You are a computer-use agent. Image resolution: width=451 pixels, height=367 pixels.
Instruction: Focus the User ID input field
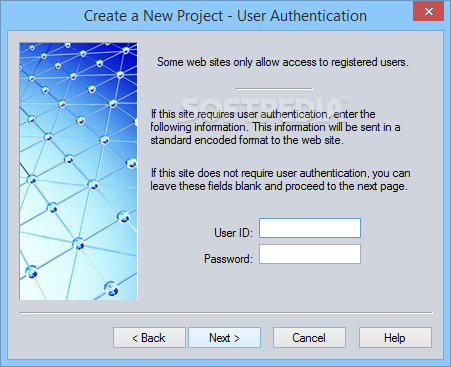tap(310, 228)
